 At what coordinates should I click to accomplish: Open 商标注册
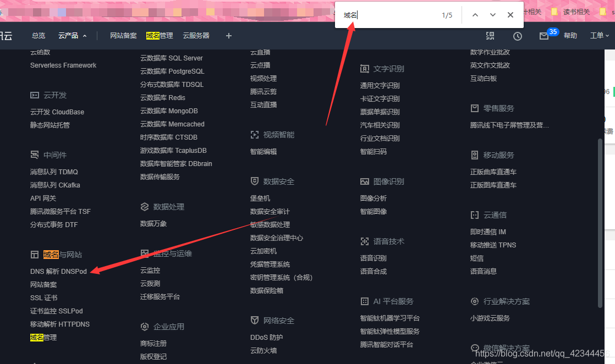(x=153, y=344)
